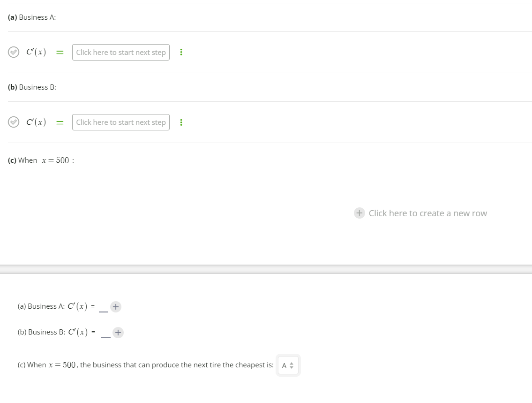Open the green kebab menu for Business A's step
Viewport: 532px width, 403px height.
point(181,52)
